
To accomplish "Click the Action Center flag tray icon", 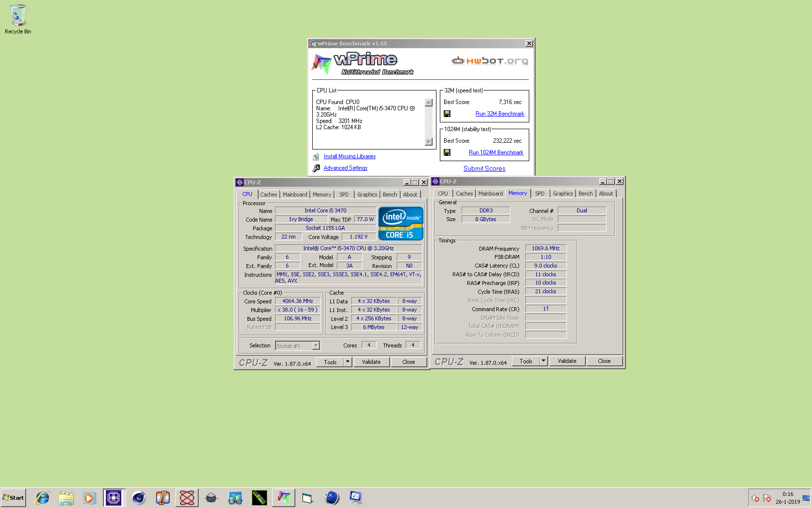I will point(767,498).
